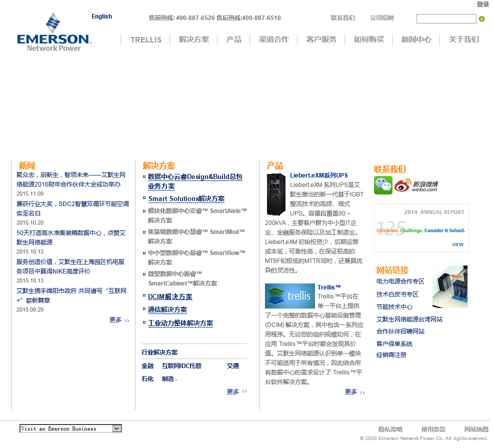Click the green search go button
This screenshot has width=493, height=448.
tap(481, 19)
